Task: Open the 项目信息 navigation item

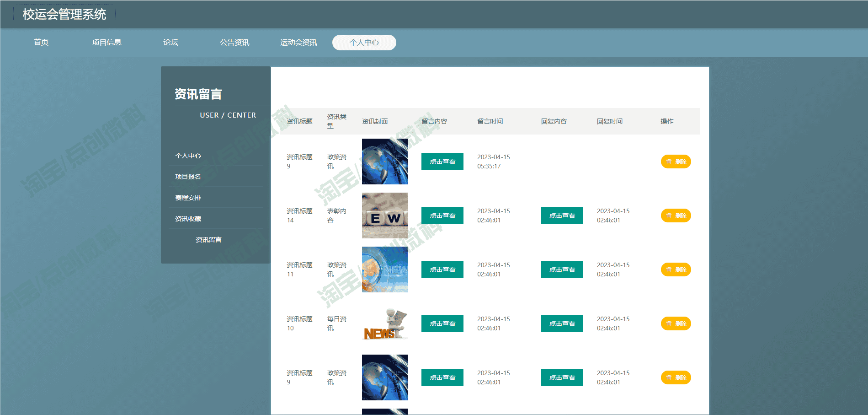Action: (107, 43)
